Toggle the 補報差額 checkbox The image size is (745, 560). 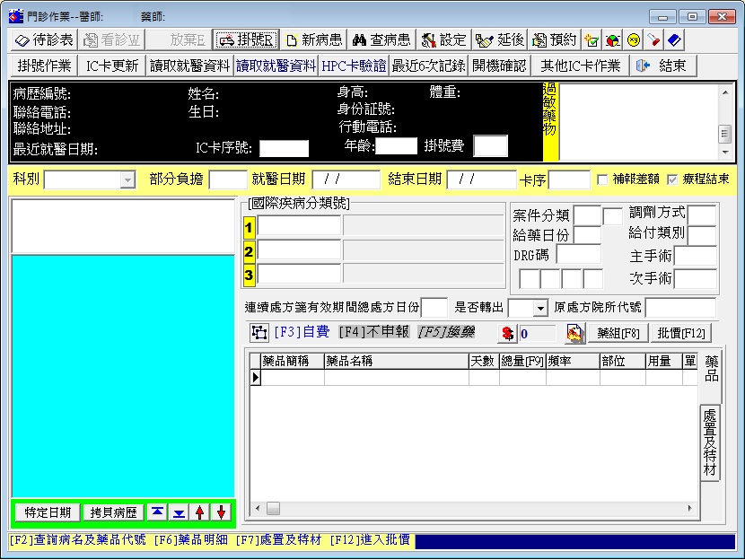click(x=602, y=179)
